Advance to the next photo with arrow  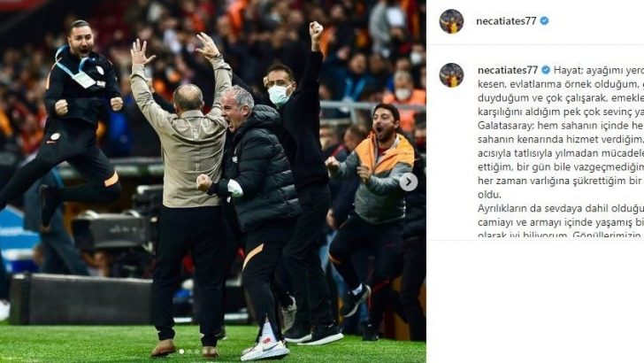(409, 182)
